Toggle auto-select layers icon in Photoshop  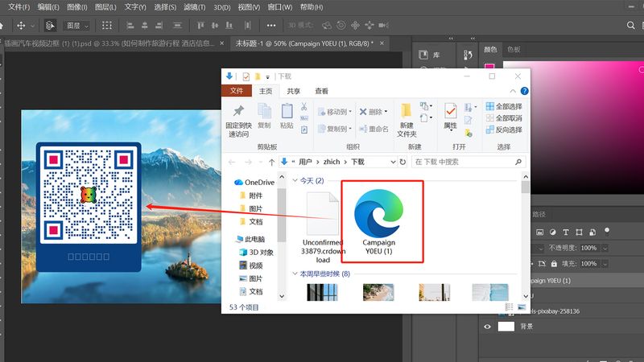[50, 26]
